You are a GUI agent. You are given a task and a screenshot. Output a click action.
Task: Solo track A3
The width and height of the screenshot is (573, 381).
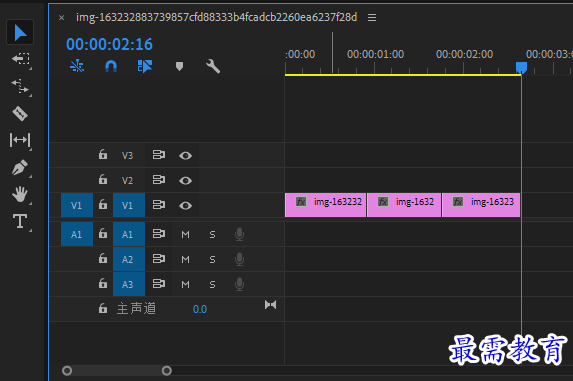(212, 285)
